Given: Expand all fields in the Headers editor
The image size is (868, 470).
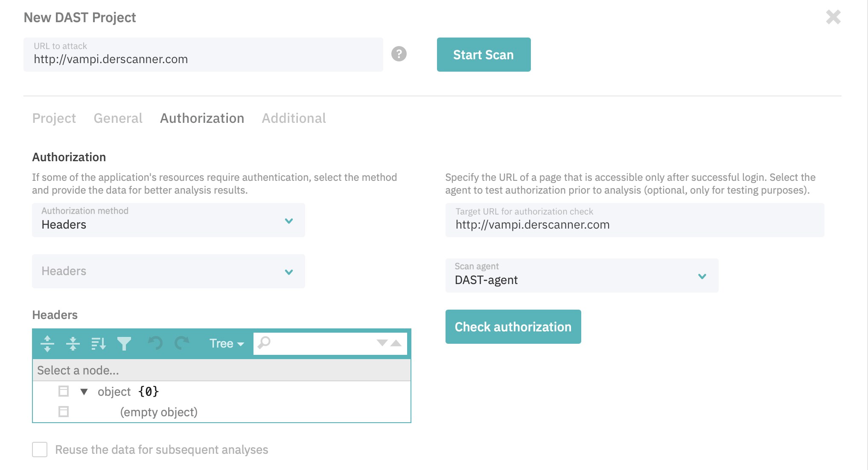Looking at the screenshot, I should (47, 343).
